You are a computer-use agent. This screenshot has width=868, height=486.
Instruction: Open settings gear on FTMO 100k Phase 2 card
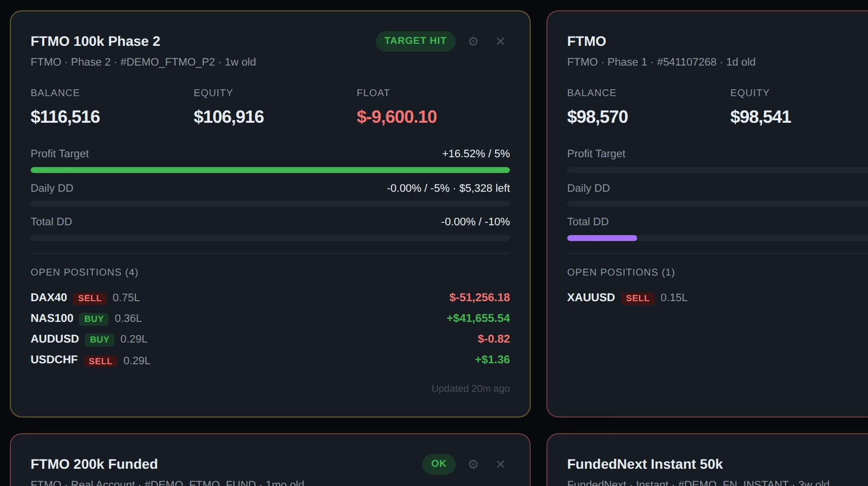point(473,41)
